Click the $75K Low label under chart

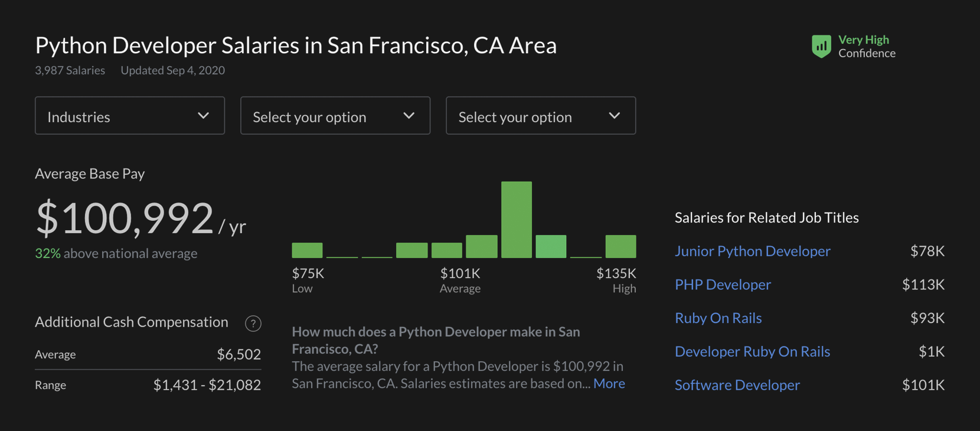pyautogui.click(x=308, y=280)
